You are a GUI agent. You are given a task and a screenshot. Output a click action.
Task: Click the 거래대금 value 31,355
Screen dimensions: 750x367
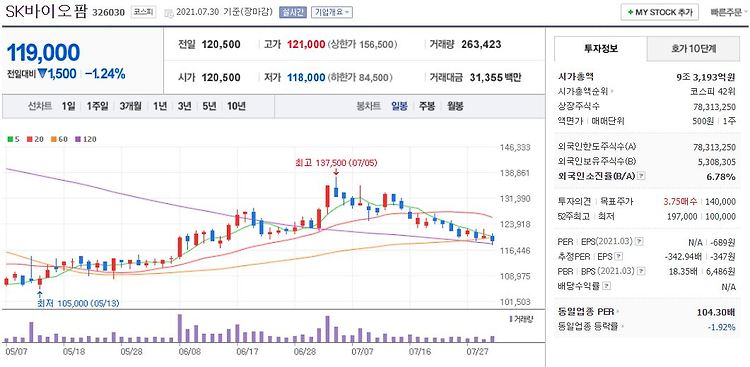486,78
